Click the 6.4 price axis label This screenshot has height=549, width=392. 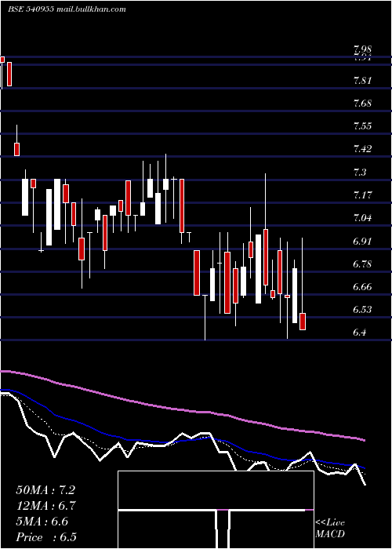[360, 333]
